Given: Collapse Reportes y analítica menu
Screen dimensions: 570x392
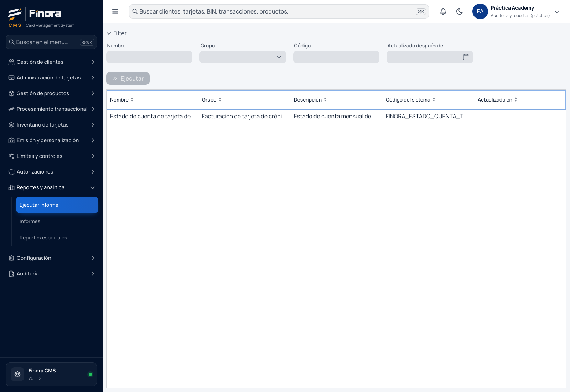Looking at the screenshot, I should click(51, 187).
